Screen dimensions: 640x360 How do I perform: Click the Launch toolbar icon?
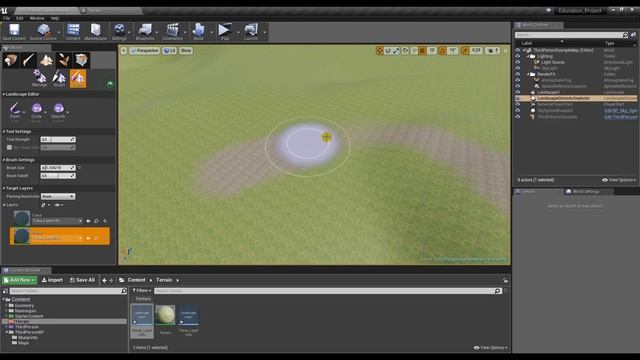[x=251, y=31]
